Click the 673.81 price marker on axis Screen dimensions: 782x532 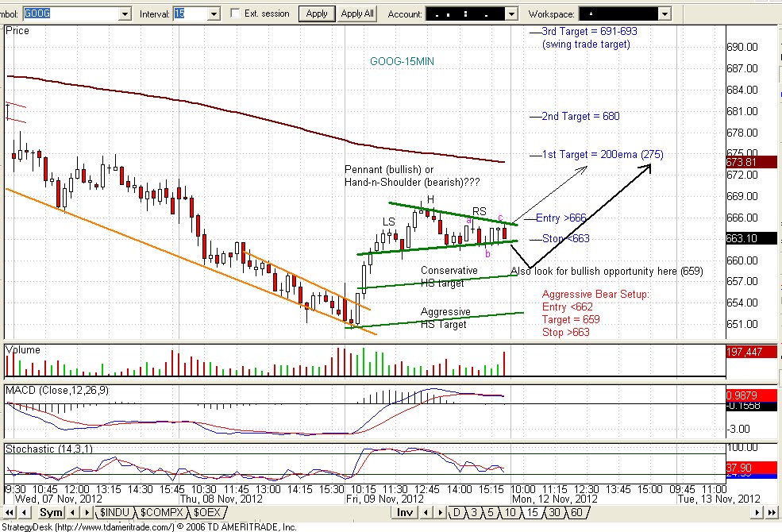(x=752, y=162)
